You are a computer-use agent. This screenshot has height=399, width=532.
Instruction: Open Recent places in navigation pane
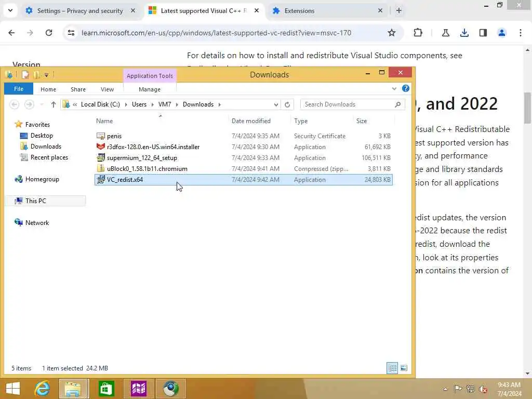49,157
